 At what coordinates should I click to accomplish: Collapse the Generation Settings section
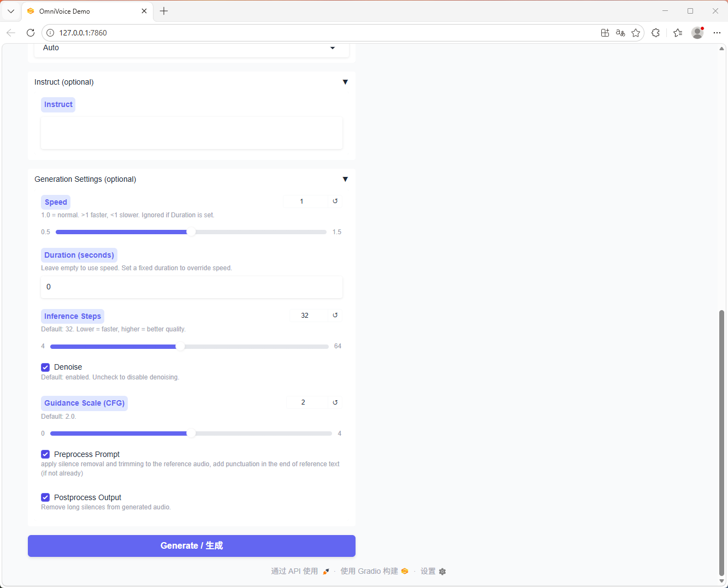(x=345, y=179)
